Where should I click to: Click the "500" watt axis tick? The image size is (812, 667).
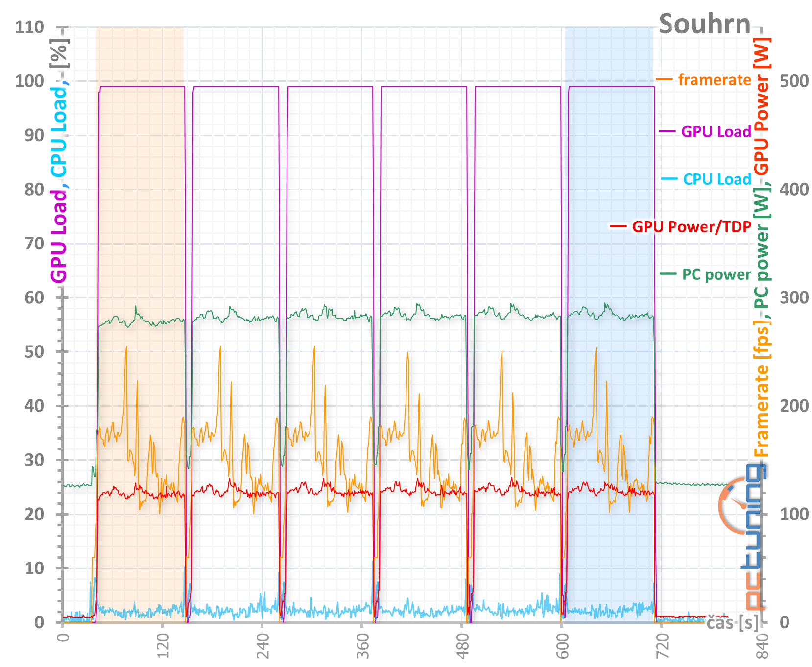pyautogui.click(x=794, y=81)
